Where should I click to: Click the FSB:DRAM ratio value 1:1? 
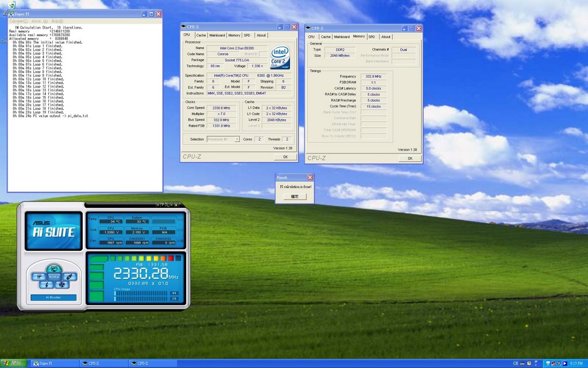[x=373, y=82]
